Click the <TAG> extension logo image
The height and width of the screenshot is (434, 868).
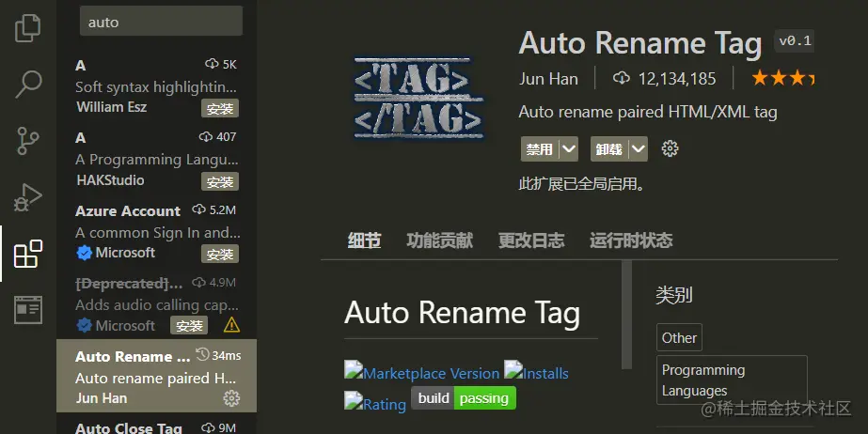(419, 98)
